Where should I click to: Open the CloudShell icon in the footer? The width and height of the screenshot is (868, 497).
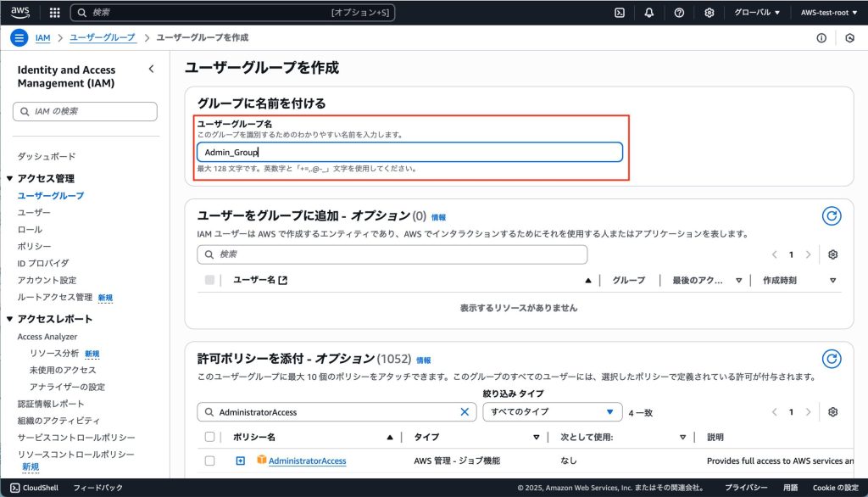click(x=15, y=488)
